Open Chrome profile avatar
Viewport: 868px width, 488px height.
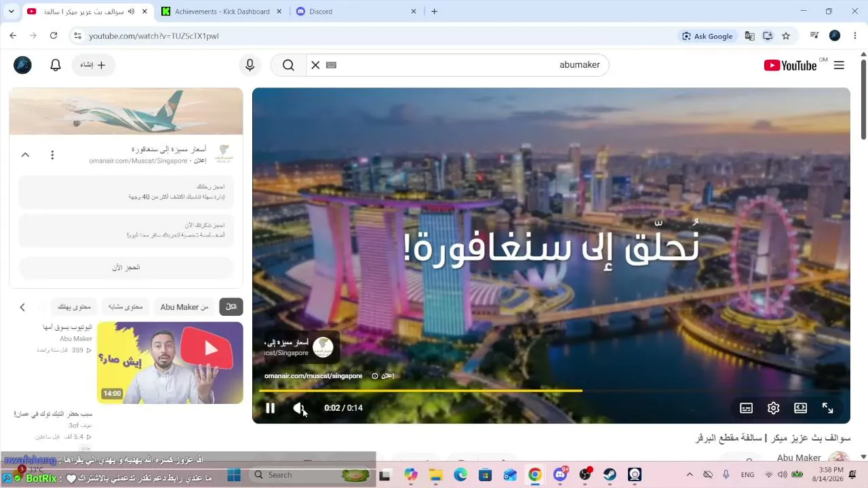pyautogui.click(x=835, y=36)
